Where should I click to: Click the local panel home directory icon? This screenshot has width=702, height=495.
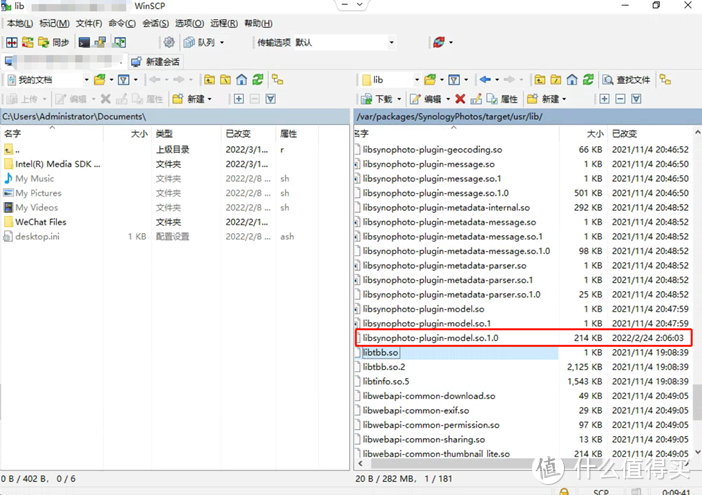pos(242,80)
